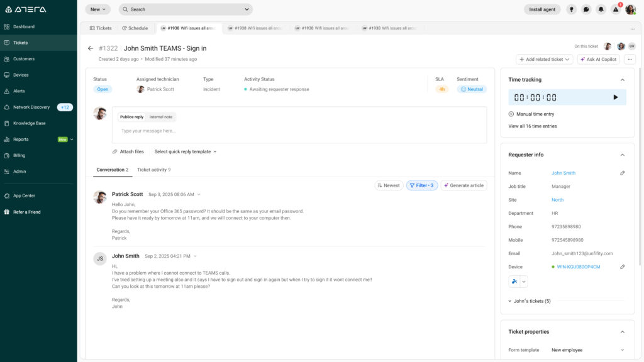Screen dimensions: 644x362
Task: Click the reply message input field
Action: [x=299, y=131]
